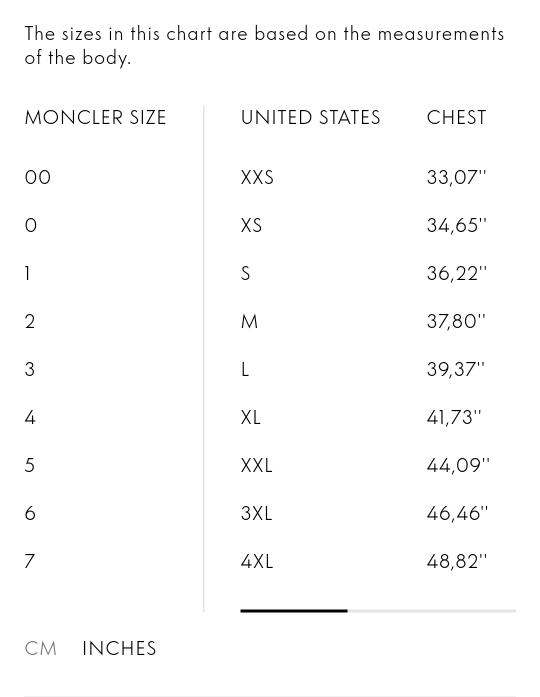The height and width of the screenshot is (697, 540).
Task: Click the MONCLER SIZE column header
Action: 95,117
